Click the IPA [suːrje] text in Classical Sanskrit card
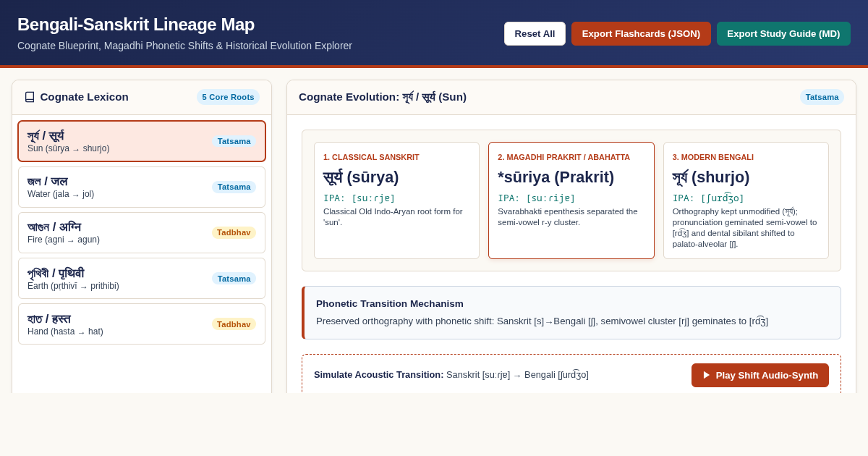Image resolution: width=868 pixels, height=456 pixels. (359, 198)
